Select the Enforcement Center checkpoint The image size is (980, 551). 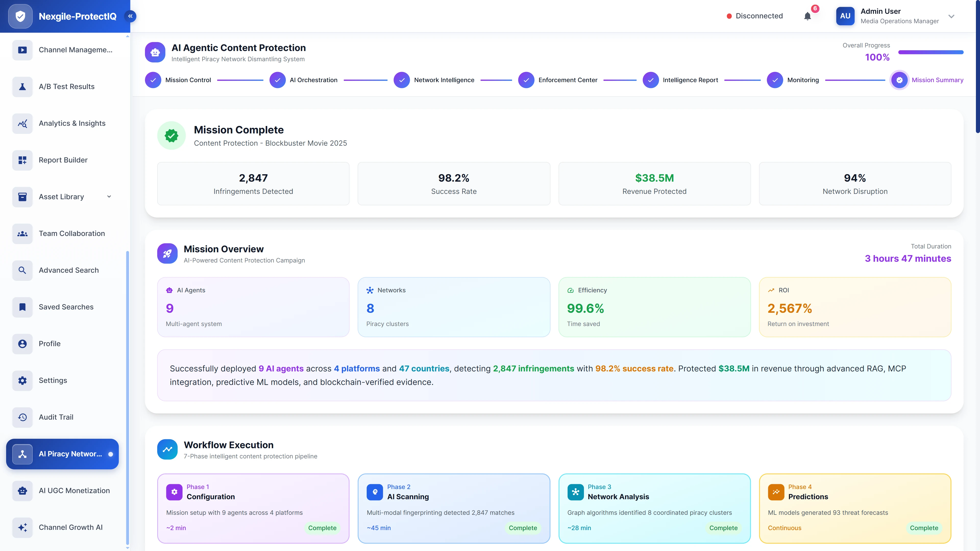pos(526,80)
